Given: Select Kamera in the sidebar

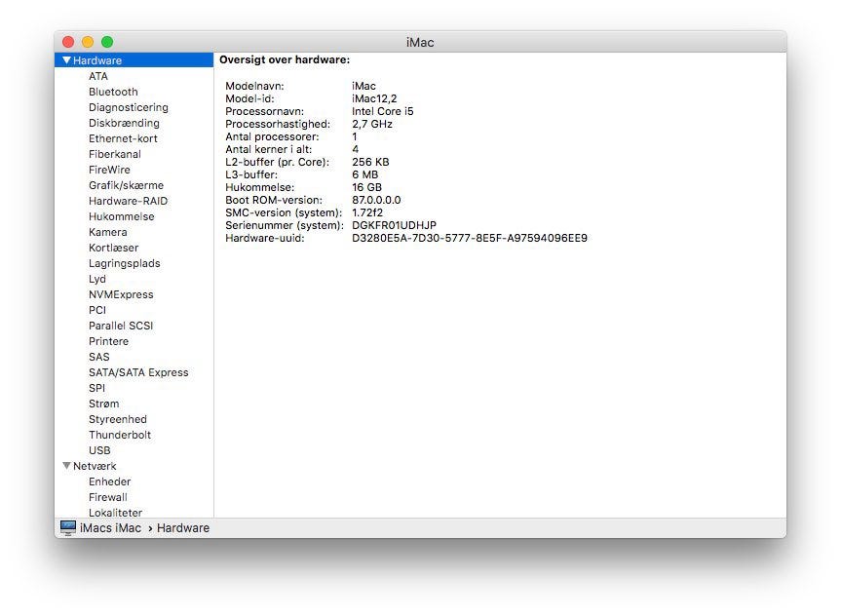Looking at the screenshot, I should click(x=108, y=232).
